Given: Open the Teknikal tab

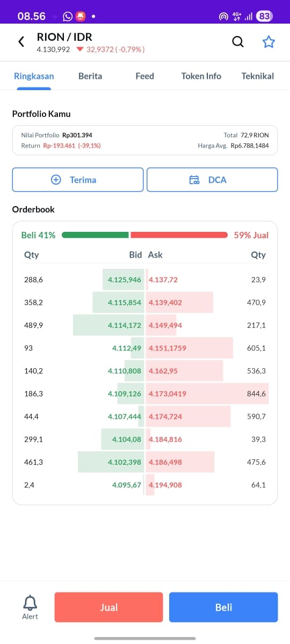Looking at the screenshot, I should [x=258, y=76].
